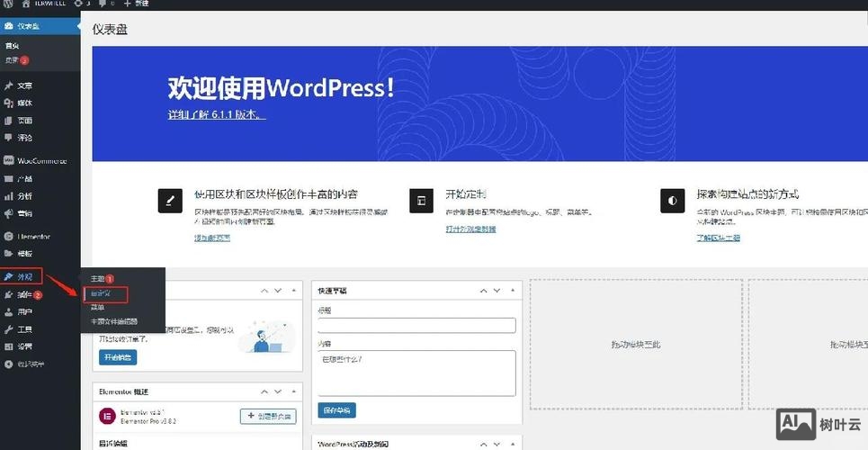This screenshot has width=868, height=450.
Task: Open the site home link in the admin bar
Action: pos(44,4)
